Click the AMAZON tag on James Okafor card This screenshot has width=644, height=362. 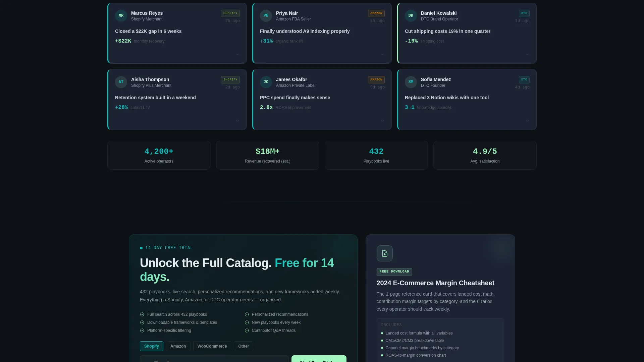376,80
